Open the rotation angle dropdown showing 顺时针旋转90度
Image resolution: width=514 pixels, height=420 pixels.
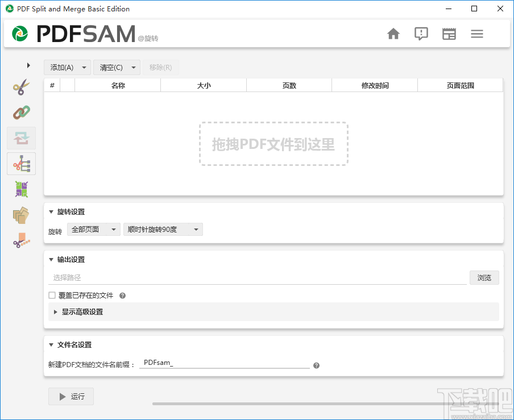(163, 229)
